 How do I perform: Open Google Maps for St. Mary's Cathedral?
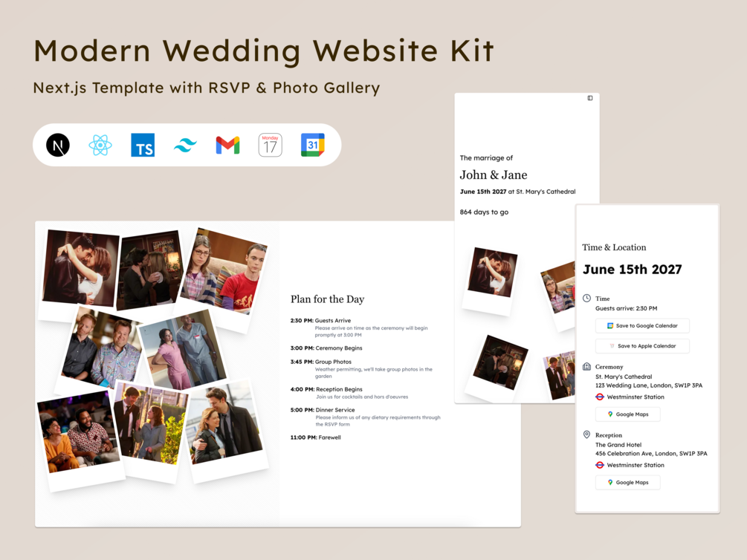pyautogui.click(x=628, y=414)
